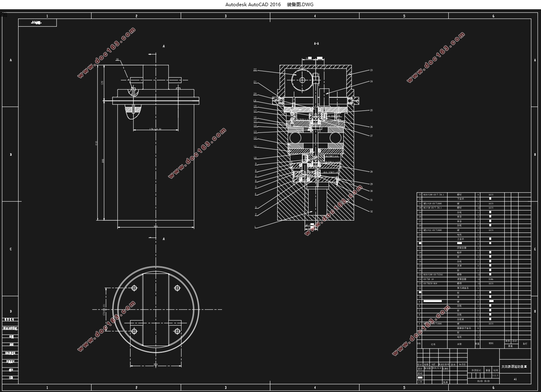Click the 工艺 label

coord(420,382)
